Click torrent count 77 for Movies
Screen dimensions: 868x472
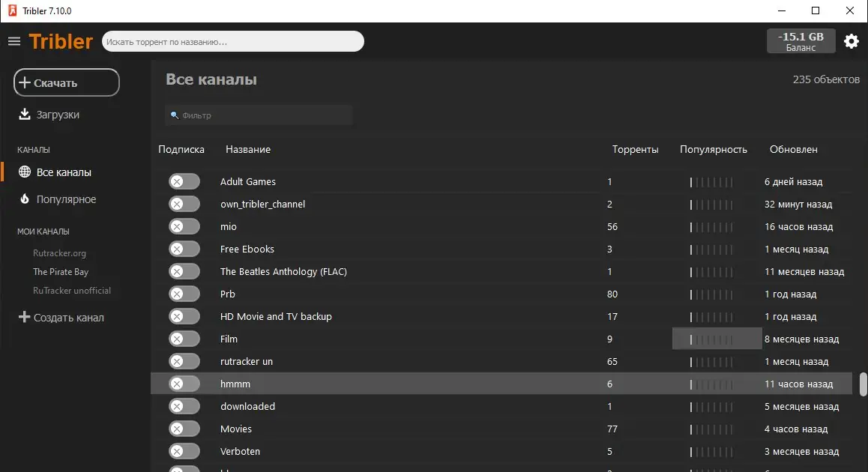click(x=612, y=429)
